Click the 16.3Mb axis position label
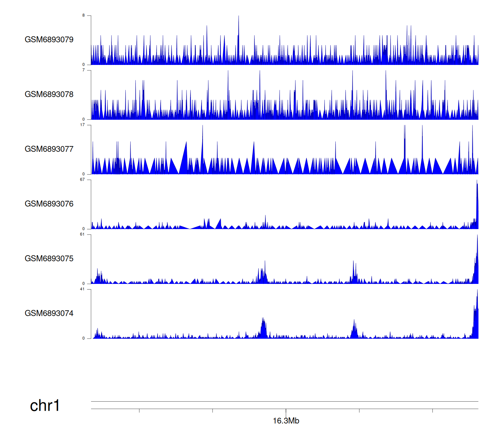The image size is (504, 444). 286,421
